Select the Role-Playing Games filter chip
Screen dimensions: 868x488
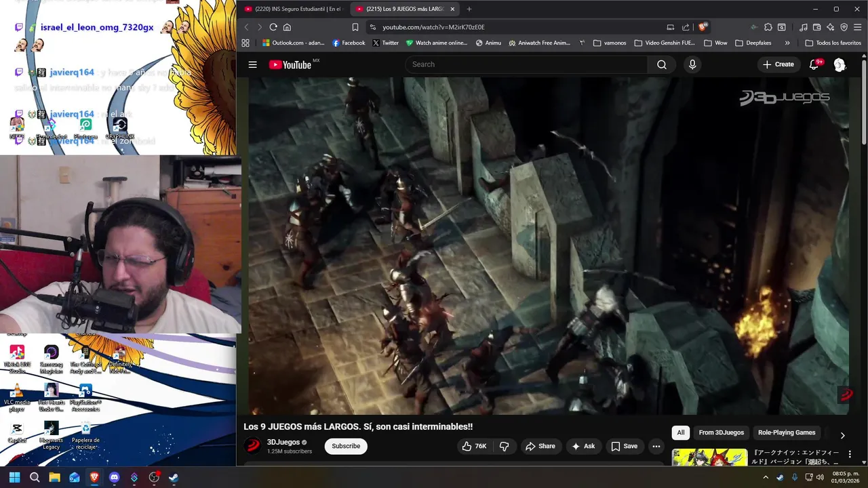coord(787,432)
